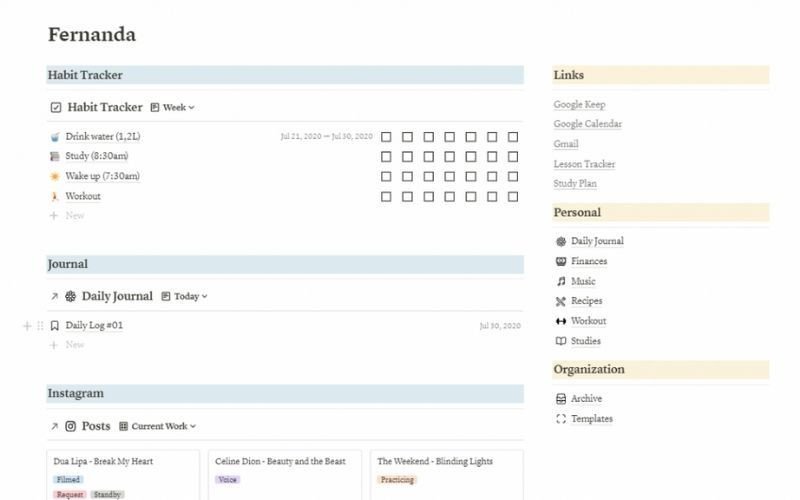
Task: Check fourth checkbox in Study row
Action: (449, 157)
